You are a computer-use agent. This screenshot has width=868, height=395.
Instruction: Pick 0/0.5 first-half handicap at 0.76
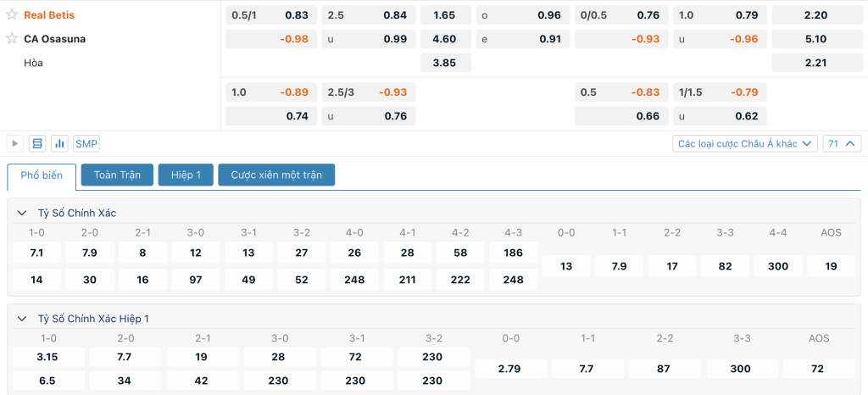(621, 15)
